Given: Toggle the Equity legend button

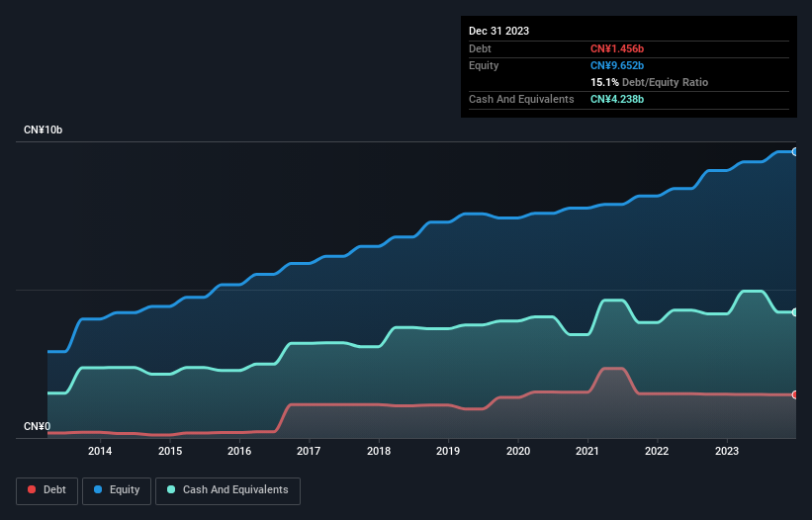Looking at the screenshot, I should (x=117, y=490).
